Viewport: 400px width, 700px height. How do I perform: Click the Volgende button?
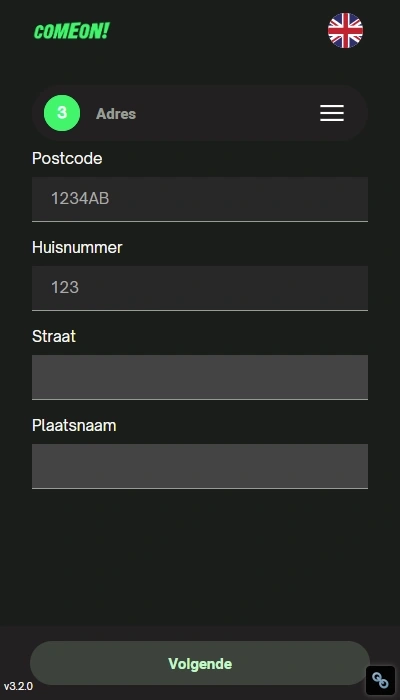pos(200,663)
